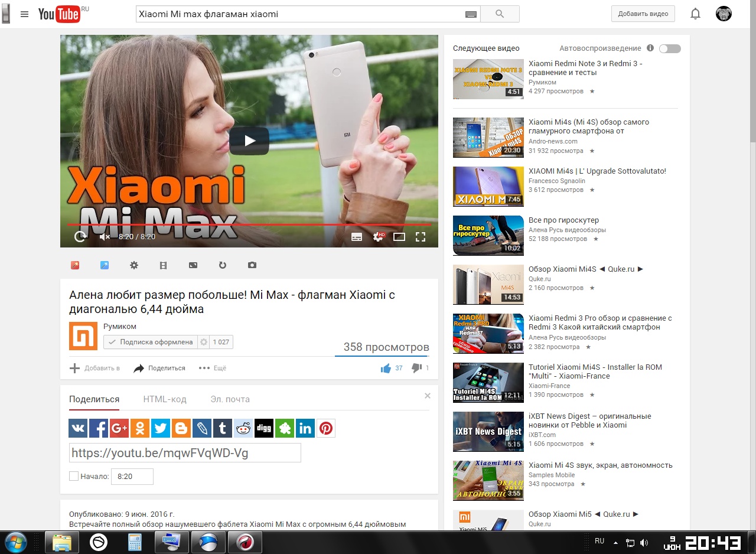Unmute the video sound
This screenshot has height=554, width=756.
pyautogui.click(x=105, y=237)
